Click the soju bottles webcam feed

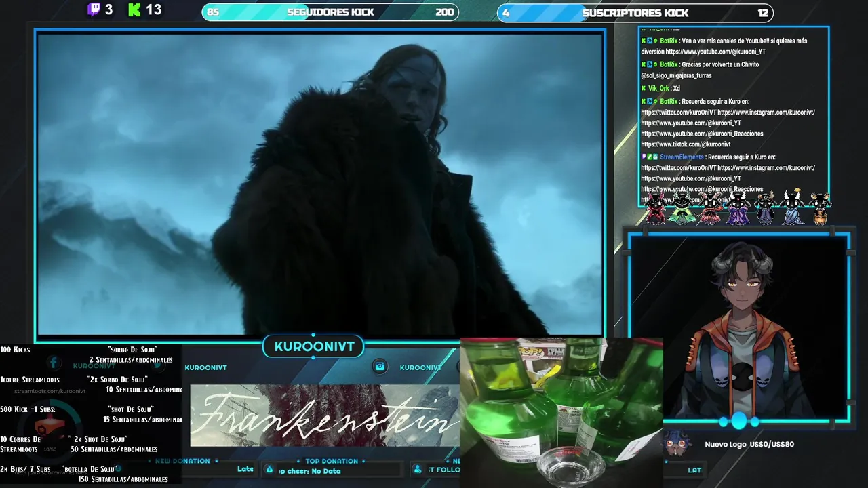point(561,412)
